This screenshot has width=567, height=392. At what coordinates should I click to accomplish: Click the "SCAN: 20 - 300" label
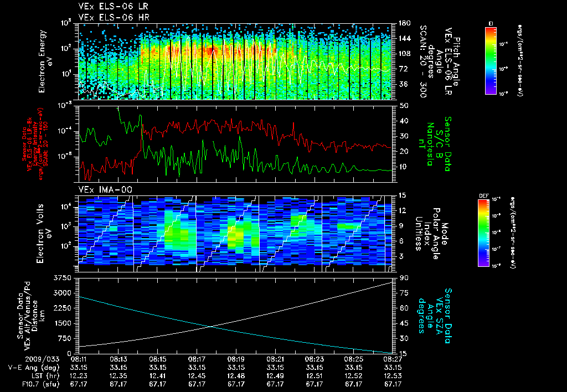point(422,61)
